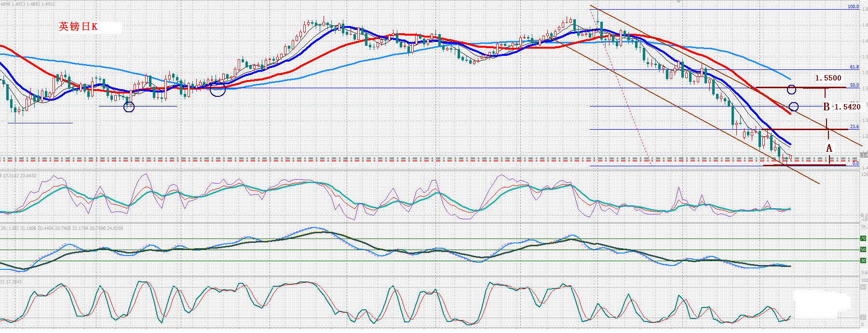Screen dimensions: 868x333
Task: Click the 23.6 Fibonacci level label
Action: click(854, 127)
